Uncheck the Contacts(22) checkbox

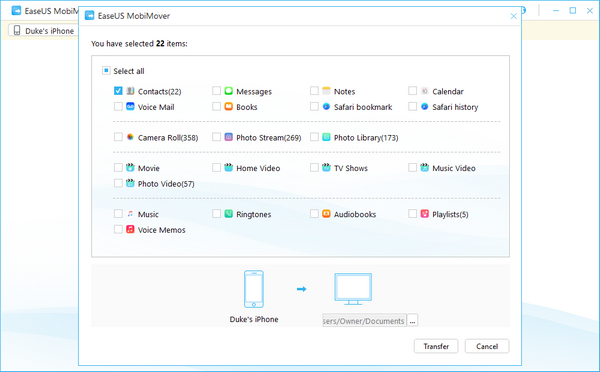coord(118,91)
